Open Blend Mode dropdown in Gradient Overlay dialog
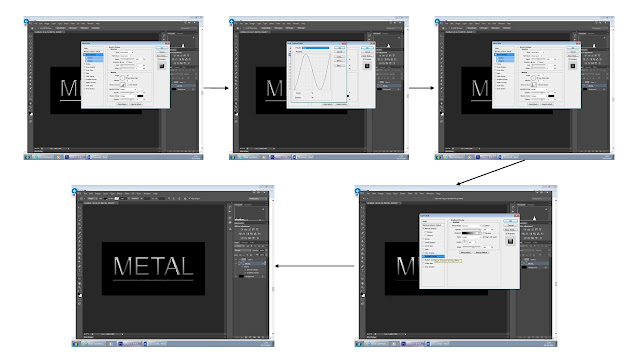The image size is (640, 360). tap(471, 226)
